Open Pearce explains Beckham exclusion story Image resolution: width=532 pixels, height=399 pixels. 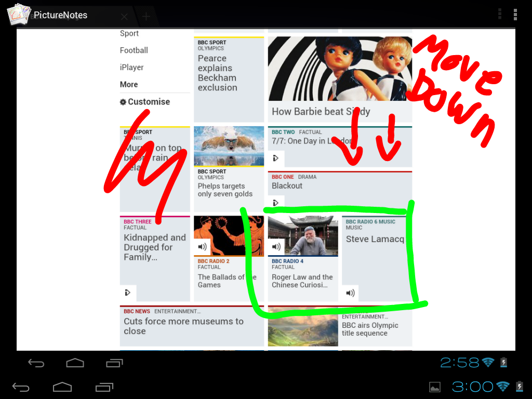pos(218,73)
